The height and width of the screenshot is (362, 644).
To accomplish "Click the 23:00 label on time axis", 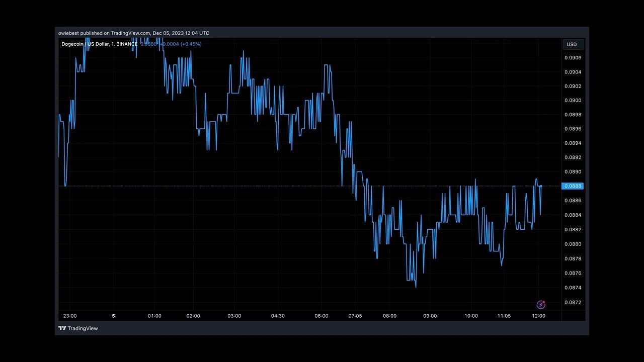I will pos(70,316).
